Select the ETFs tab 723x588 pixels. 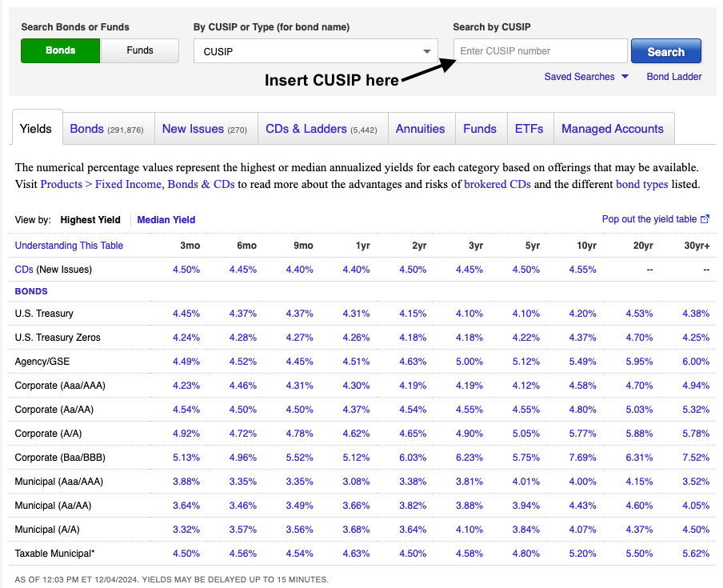(x=529, y=129)
